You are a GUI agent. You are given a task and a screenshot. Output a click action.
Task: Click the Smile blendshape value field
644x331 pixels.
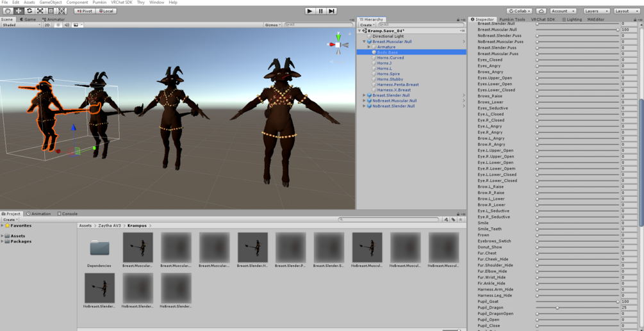click(x=629, y=223)
